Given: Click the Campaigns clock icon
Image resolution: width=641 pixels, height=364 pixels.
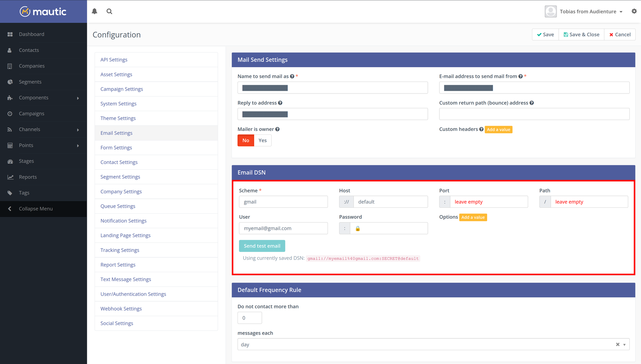Looking at the screenshot, I should (x=10, y=114).
